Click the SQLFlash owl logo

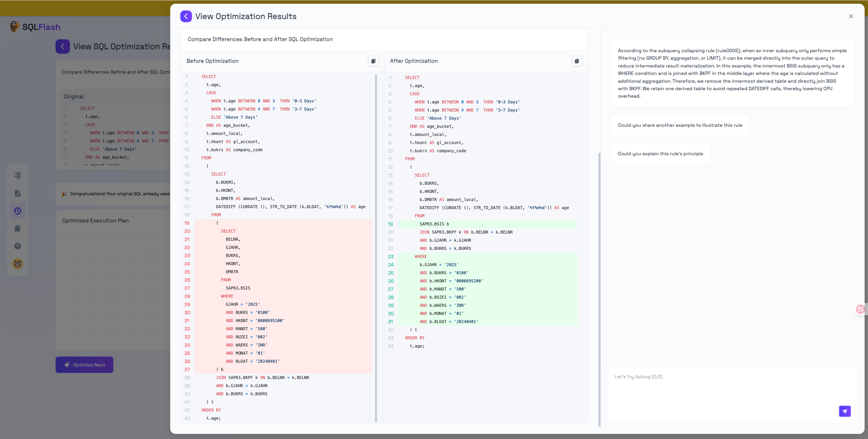click(15, 27)
